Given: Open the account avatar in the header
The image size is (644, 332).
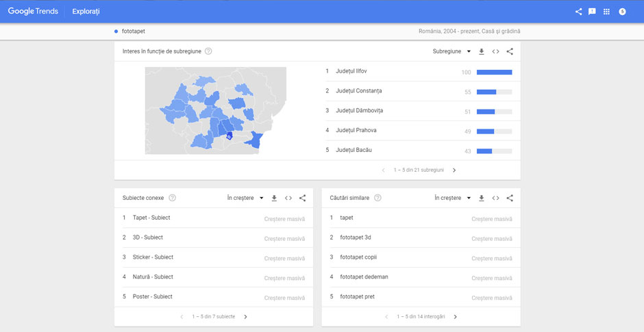Looking at the screenshot, I should pos(622,12).
